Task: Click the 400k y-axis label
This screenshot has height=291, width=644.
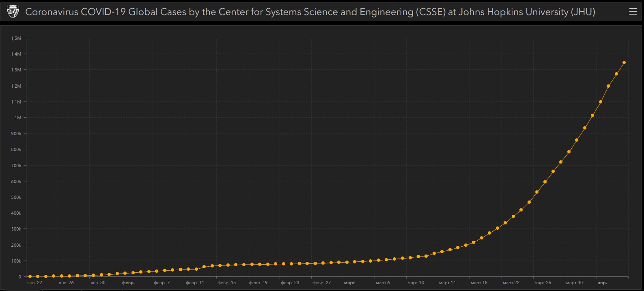Action: tap(16, 213)
